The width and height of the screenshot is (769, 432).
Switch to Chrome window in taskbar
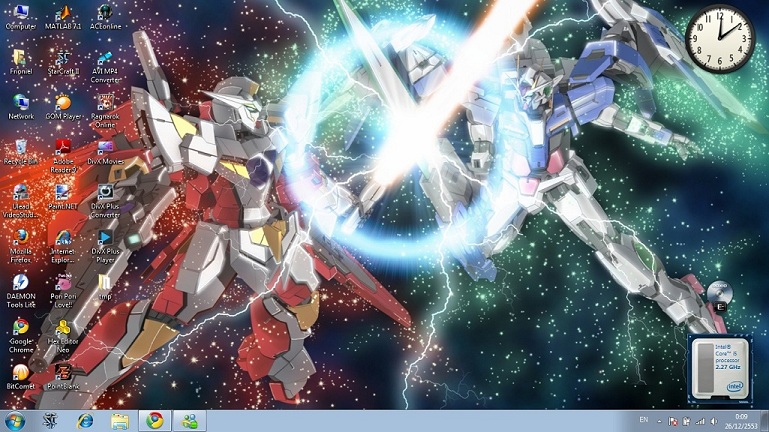pyautogui.click(x=154, y=421)
